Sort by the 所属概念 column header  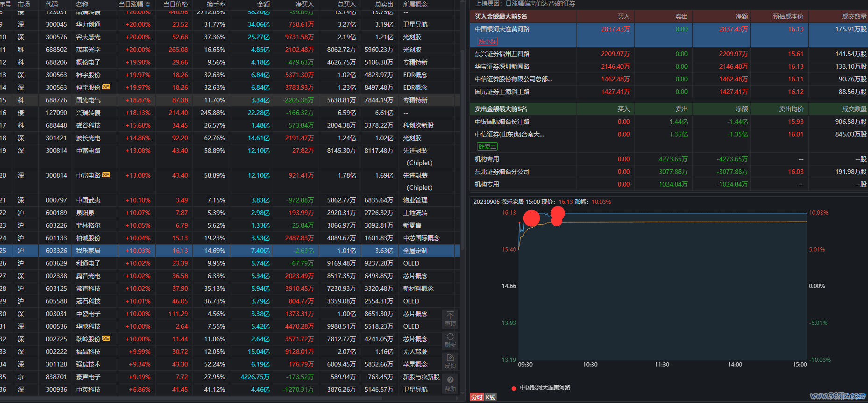[x=415, y=4]
